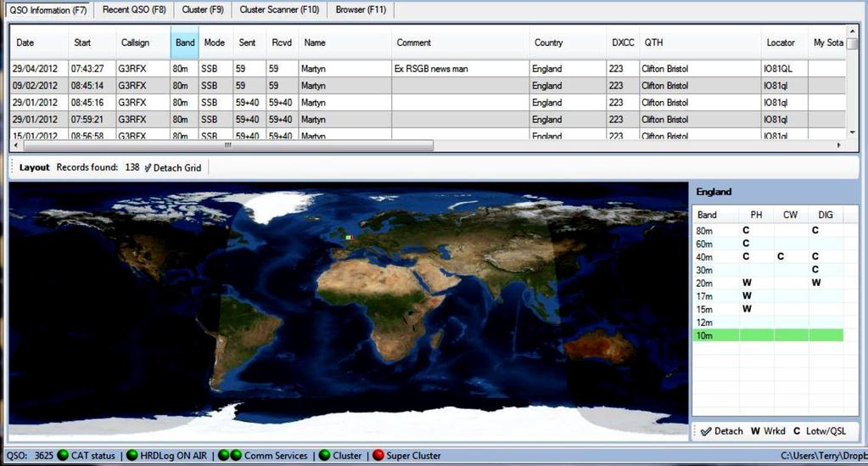This screenshot has width=868, height=466.
Task: Click the 'Ex RSGB news man' comment cell
Action: [460, 69]
